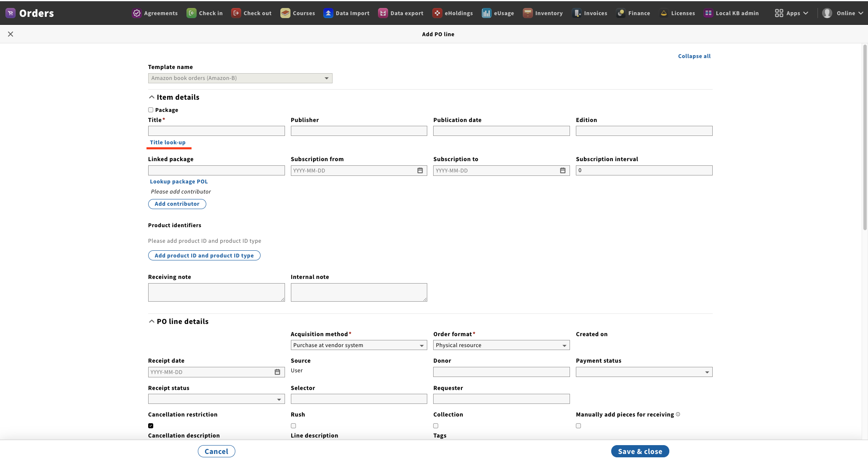Focus the Receiving note text area
The height and width of the screenshot is (467, 868).
tap(216, 292)
